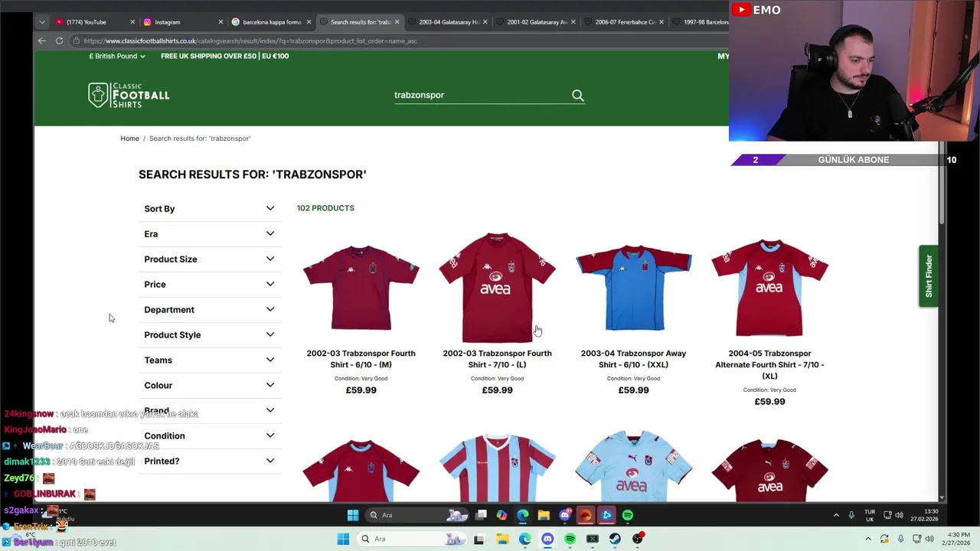Click sync icon in light taskbar tray
This screenshot has height=551, width=980.
[884, 539]
